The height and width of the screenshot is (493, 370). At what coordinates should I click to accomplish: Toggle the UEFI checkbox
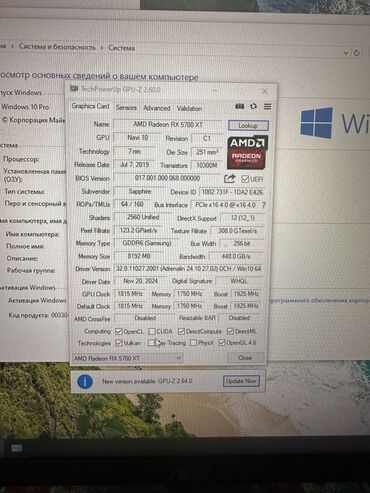[x=245, y=179]
